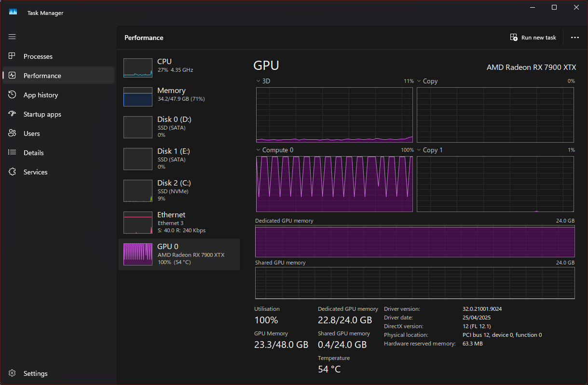Click the PCI bus 12 physical location value

(x=502, y=335)
